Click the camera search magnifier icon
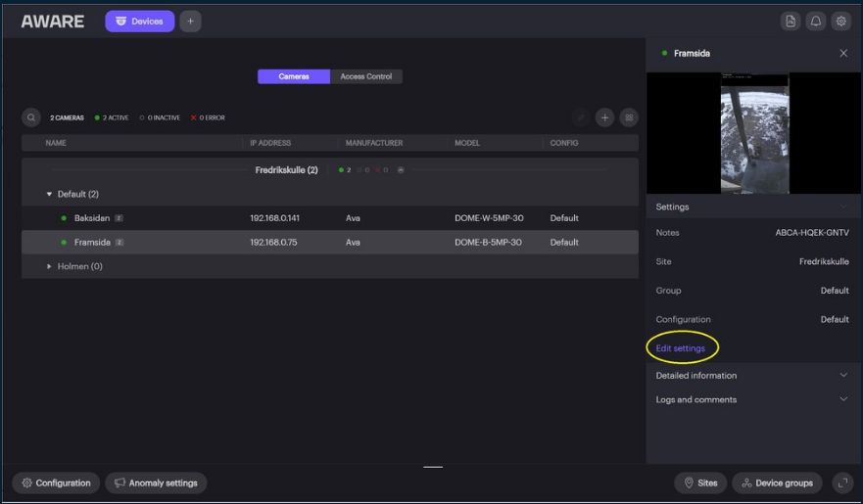 pyautogui.click(x=31, y=117)
